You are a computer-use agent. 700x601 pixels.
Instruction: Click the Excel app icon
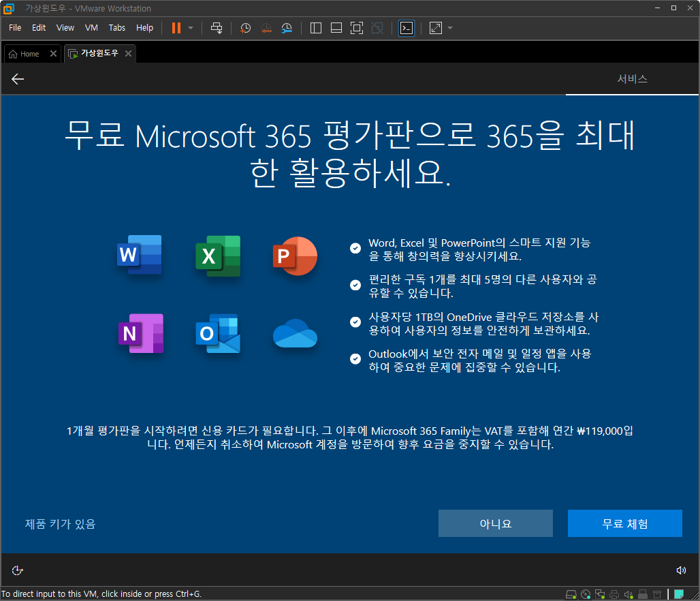pyautogui.click(x=218, y=256)
